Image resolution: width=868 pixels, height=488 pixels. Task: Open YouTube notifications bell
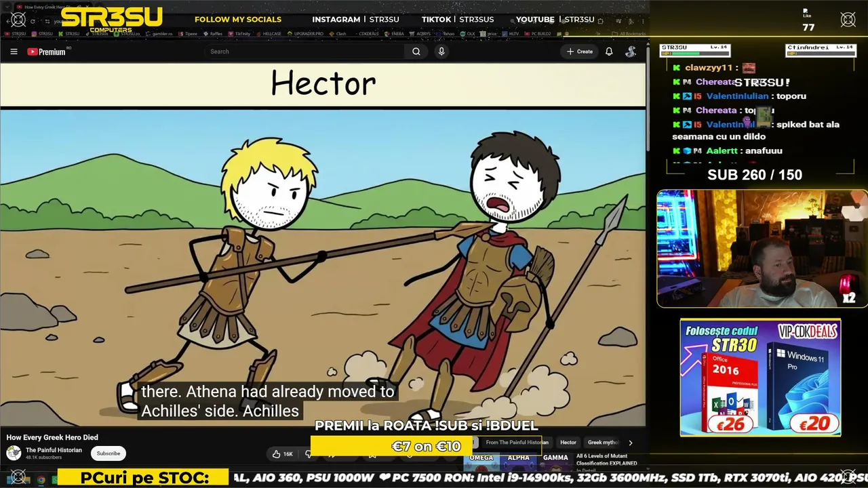pos(609,52)
